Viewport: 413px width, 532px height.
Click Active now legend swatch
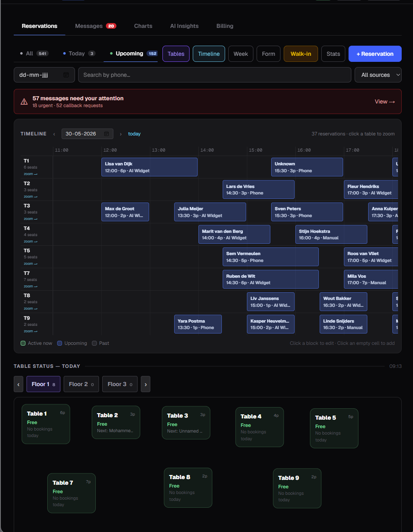[x=23, y=343]
